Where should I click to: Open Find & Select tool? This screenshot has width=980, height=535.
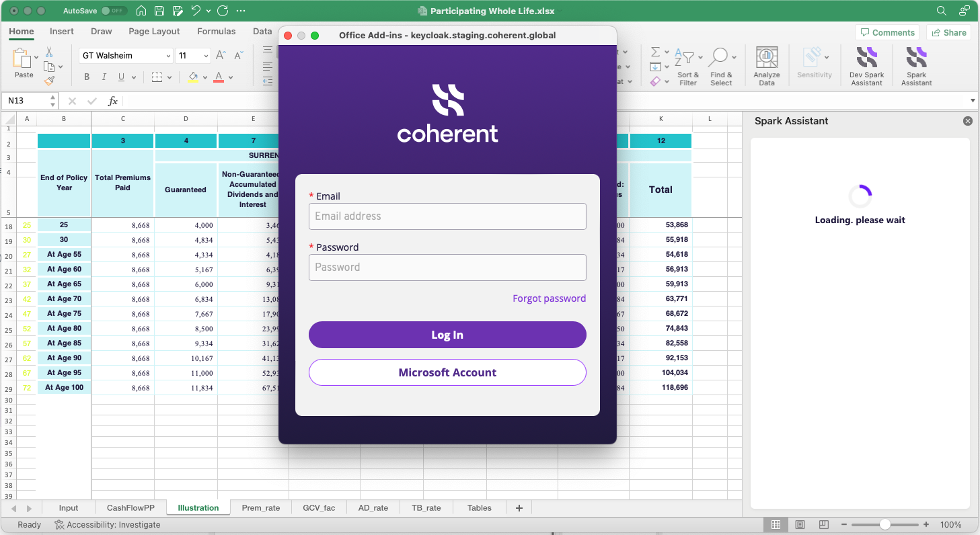[721, 65]
